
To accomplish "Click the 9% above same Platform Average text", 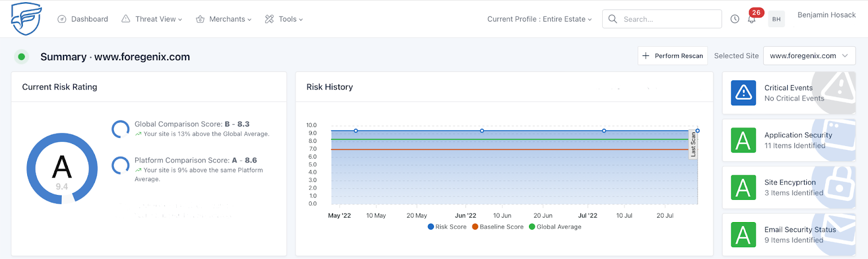I will click(199, 174).
